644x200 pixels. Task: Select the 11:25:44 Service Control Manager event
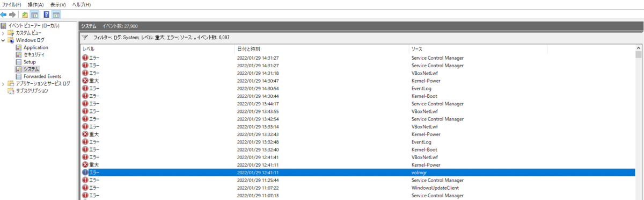(x=358, y=180)
